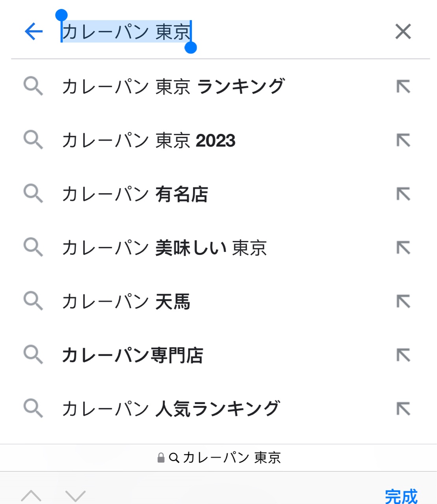437x504 pixels.
Task: Clear the search field with X
Action: point(403,31)
